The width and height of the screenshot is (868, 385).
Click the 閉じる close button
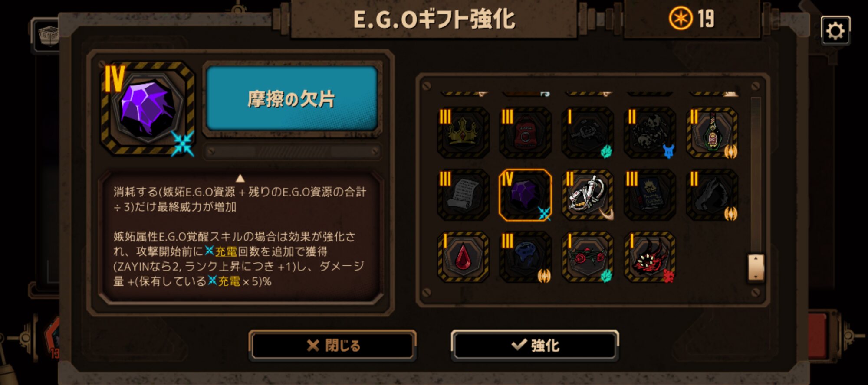333,345
